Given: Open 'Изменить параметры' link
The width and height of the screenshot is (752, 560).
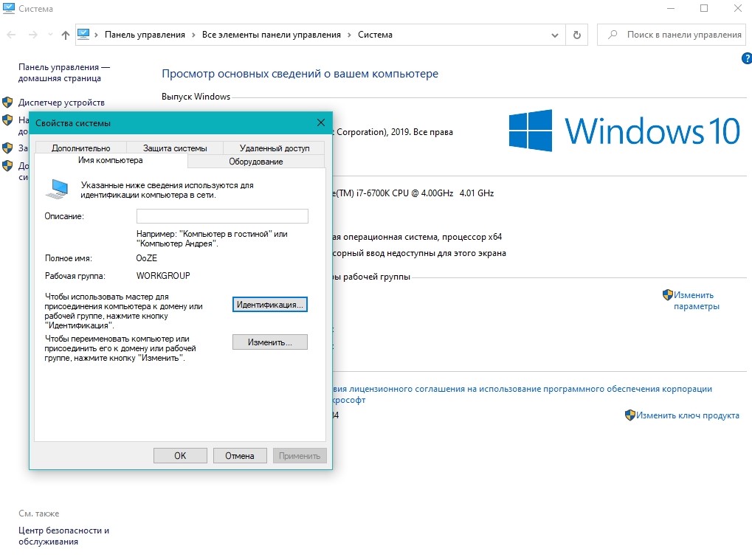Looking at the screenshot, I should pos(697,300).
